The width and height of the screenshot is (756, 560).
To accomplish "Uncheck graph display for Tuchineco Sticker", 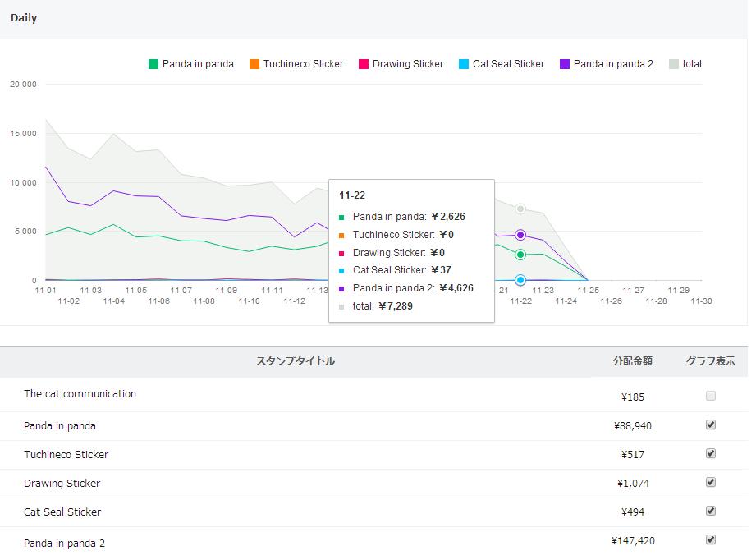I will (x=711, y=453).
